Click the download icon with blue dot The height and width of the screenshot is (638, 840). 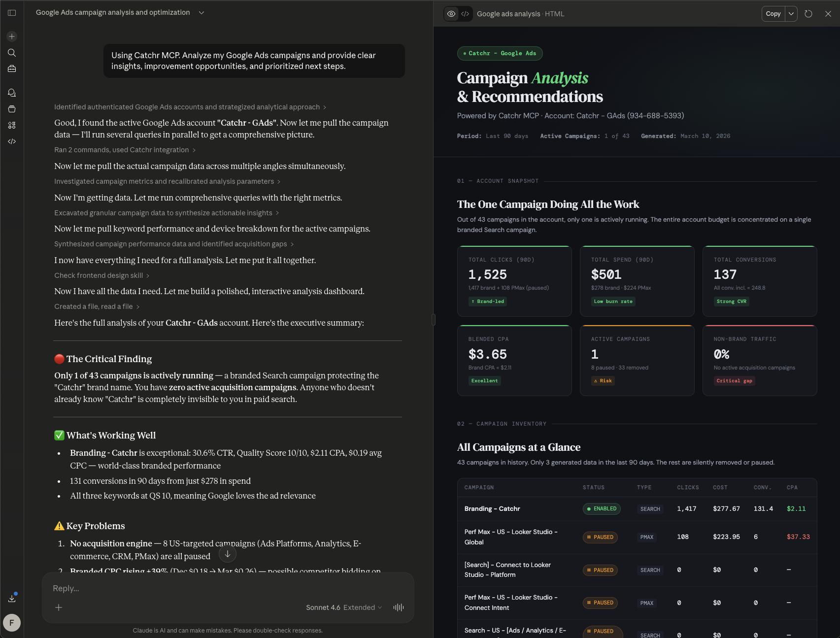tap(12, 599)
